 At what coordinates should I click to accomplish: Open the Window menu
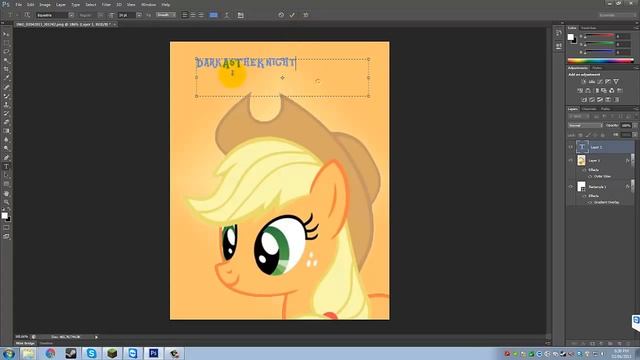pyautogui.click(x=148, y=4)
